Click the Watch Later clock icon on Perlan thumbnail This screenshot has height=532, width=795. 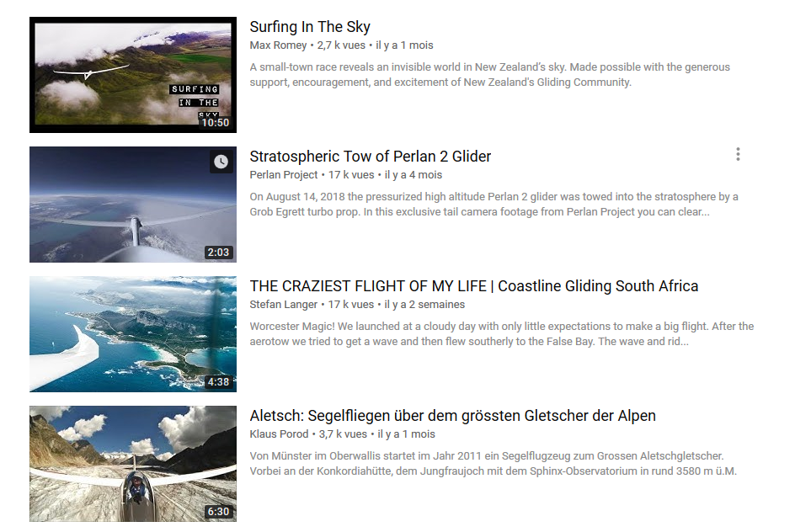[221, 162]
